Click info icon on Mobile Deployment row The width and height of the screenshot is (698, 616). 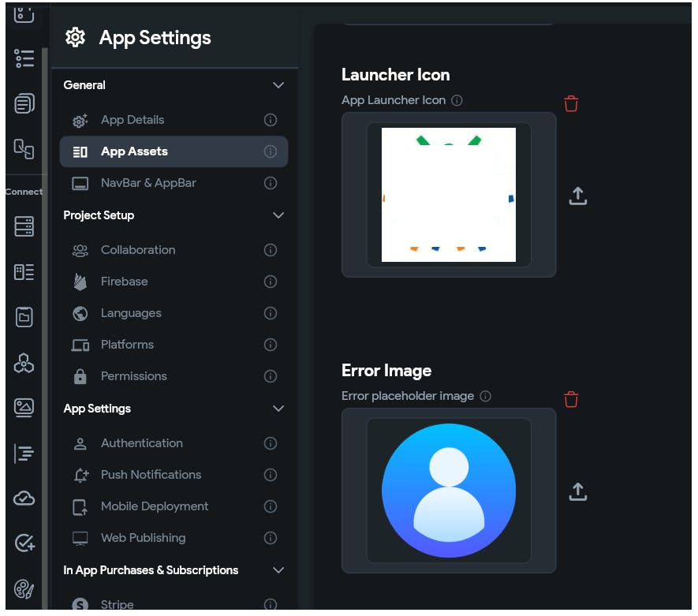[x=271, y=506]
